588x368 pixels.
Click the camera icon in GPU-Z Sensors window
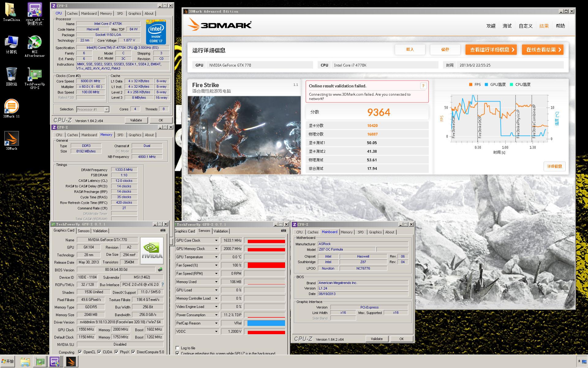coord(284,231)
